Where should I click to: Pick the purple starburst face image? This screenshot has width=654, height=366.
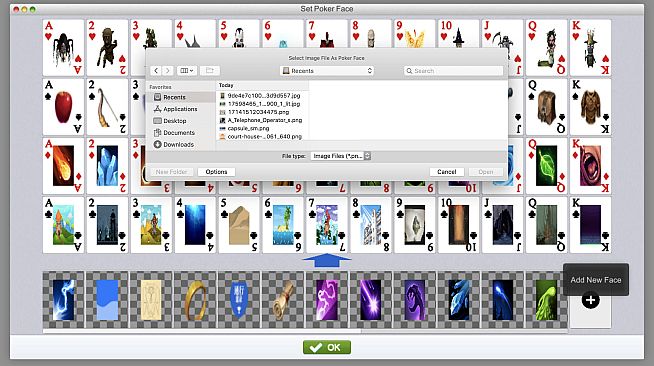[x=371, y=300]
